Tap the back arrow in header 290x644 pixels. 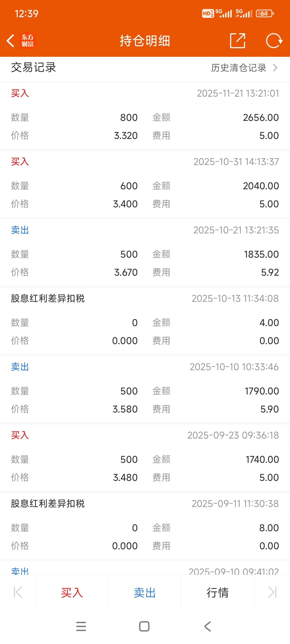tap(10, 41)
